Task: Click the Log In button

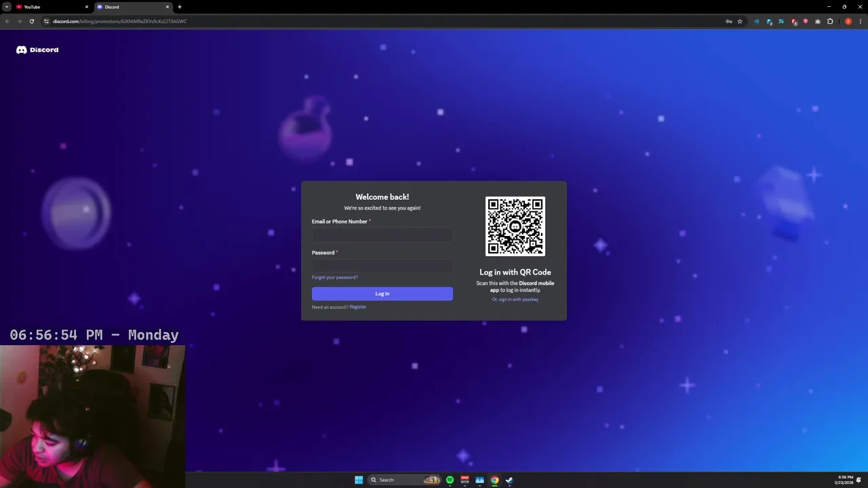Action: coord(382,293)
